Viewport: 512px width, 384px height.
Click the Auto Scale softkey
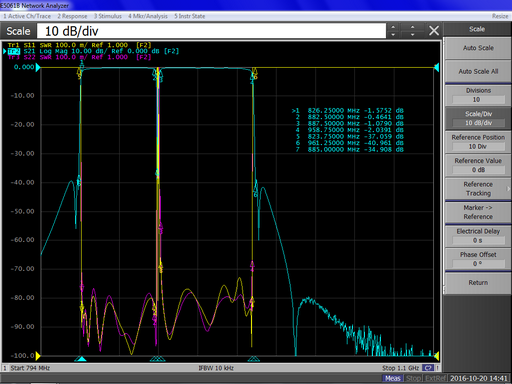[478, 48]
